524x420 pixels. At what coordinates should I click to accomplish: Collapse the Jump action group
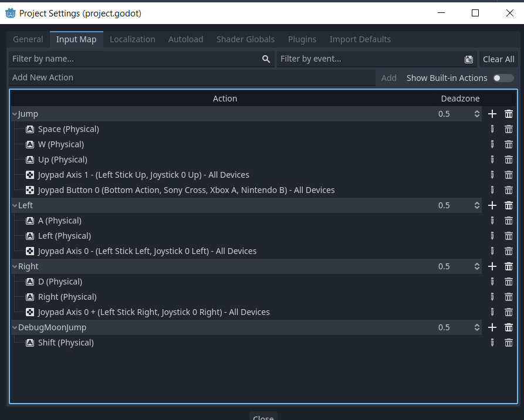click(14, 114)
